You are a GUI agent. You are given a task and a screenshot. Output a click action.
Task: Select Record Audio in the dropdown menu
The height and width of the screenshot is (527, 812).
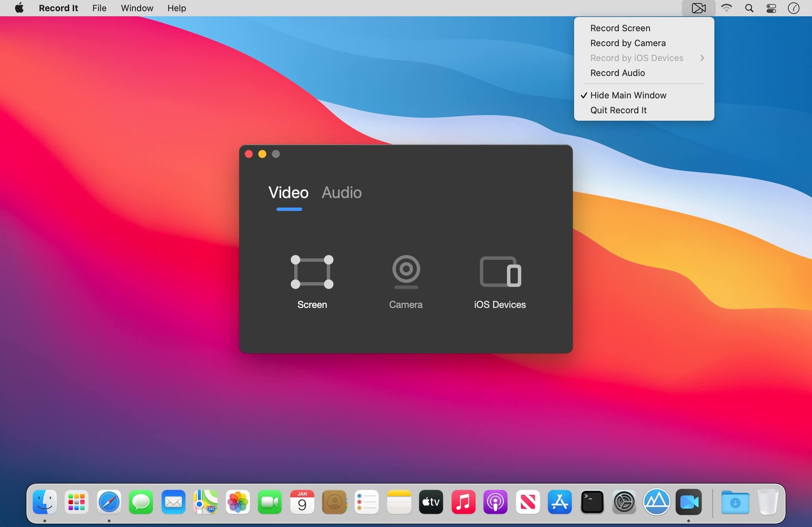click(617, 73)
